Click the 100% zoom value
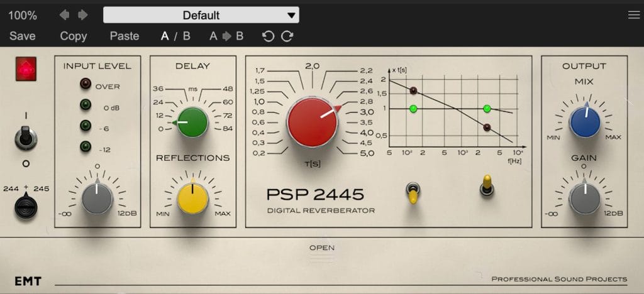This screenshot has width=644, height=294. coord(23,16)
